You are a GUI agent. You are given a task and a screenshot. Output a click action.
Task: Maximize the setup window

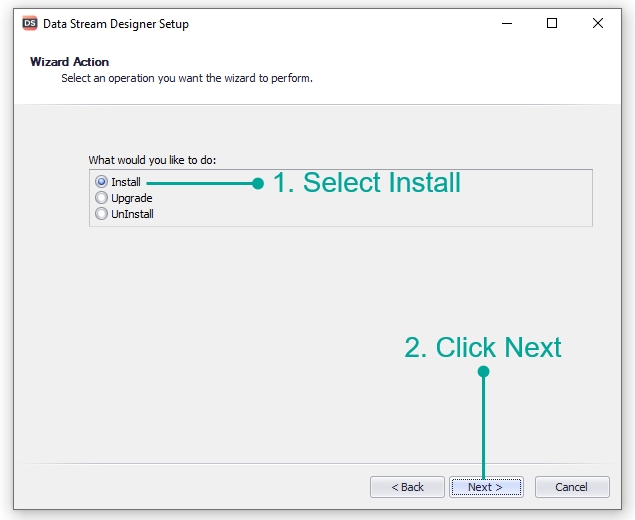pyautogui.click(x=552, y=23)
